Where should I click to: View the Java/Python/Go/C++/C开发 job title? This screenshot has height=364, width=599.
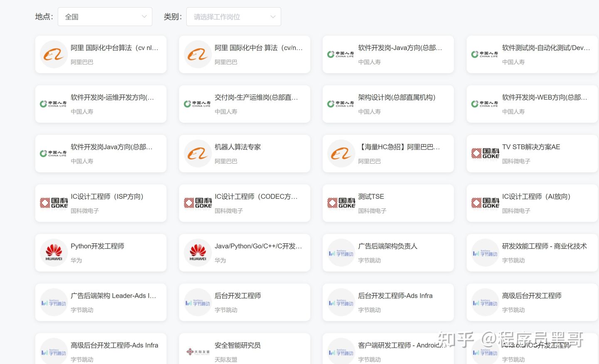click(258, 246)
